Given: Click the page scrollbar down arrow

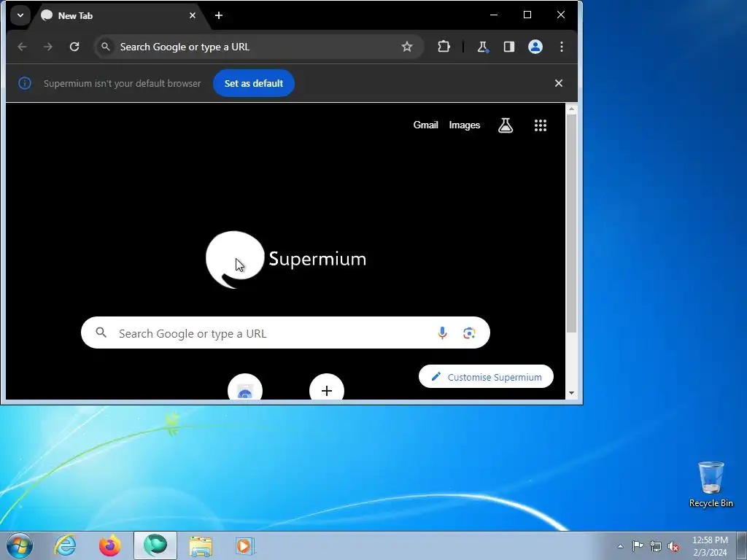Looking at the screenshot, I should 572,393.
